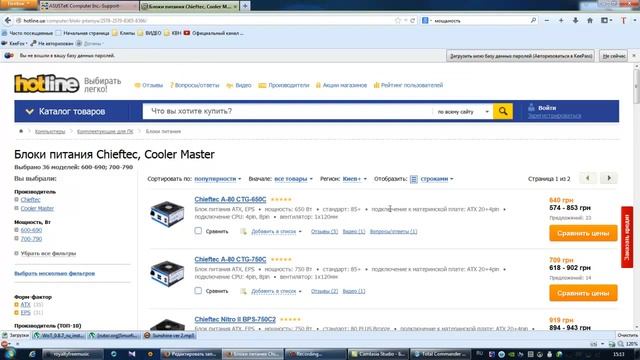The width and height of the screenshot is (640, 360).
Task: Click Сравнить цены for Chieftec A-80 CTG-650C
Action: [583, 233]
